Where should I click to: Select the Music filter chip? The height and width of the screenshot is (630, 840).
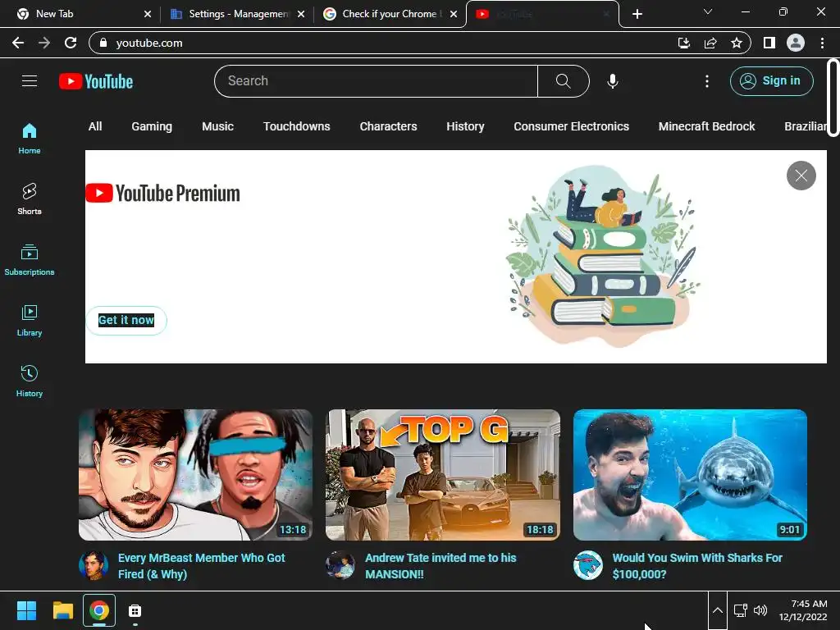(x=217, y=126)
